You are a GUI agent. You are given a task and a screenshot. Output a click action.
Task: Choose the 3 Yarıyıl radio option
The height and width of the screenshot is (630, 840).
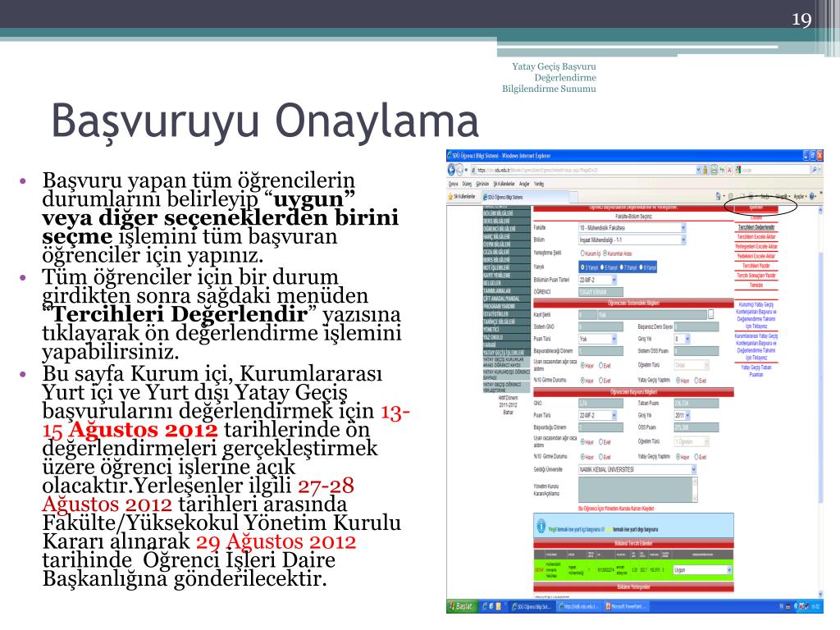583,267
